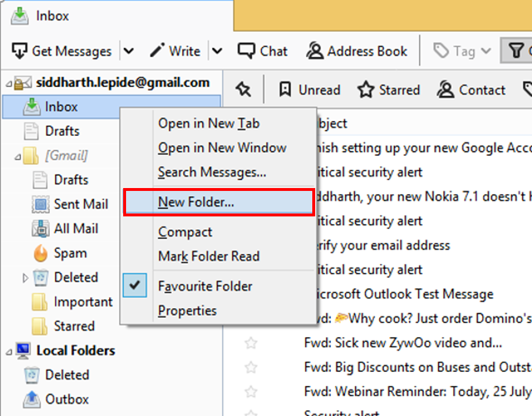Toggle the Favourite Folder checkmark entry
The width and height of the screenshot is (532, 416).
(x=218, y=286)
